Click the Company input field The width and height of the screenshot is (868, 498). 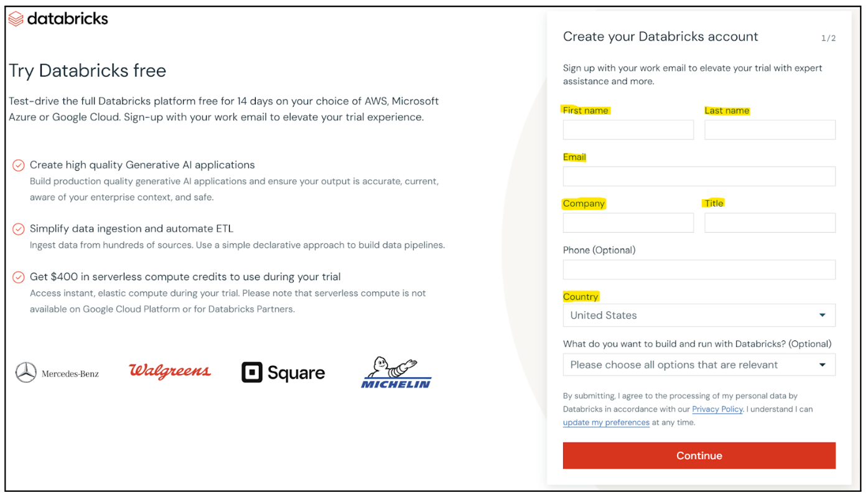(x=627, y=222)
